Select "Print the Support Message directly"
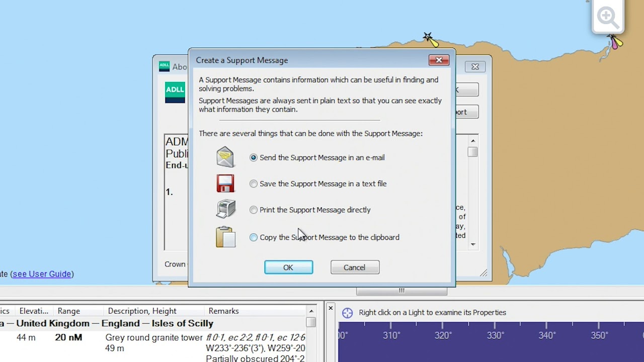Viewport: 644px width, 362px height. (254, 210)
